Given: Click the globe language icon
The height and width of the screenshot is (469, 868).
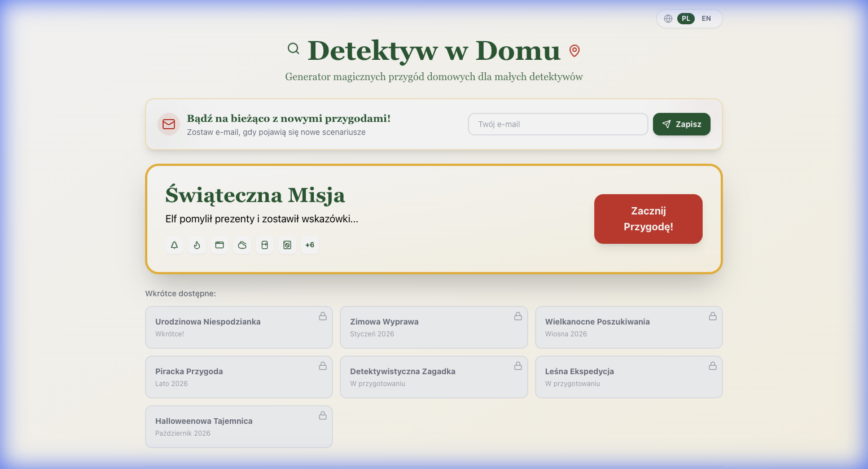Looking at the screenshot, I should click(668, 19).
